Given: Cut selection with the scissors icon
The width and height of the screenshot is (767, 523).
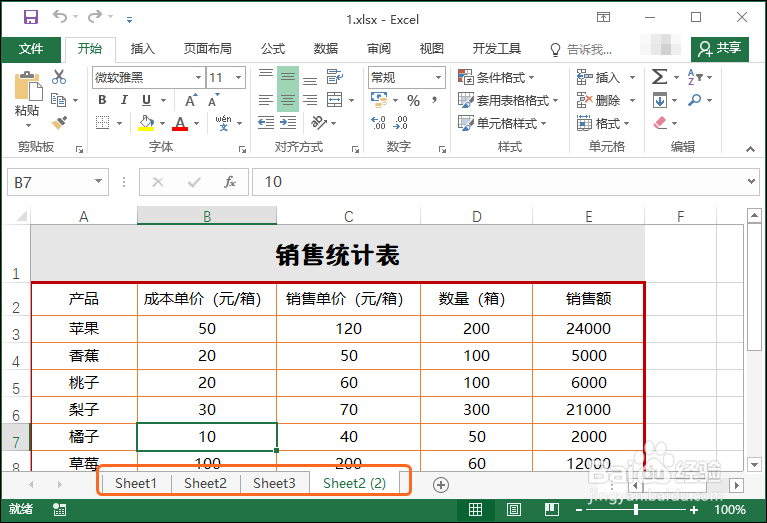Looking at the screenshot, I should coord(59,77).
